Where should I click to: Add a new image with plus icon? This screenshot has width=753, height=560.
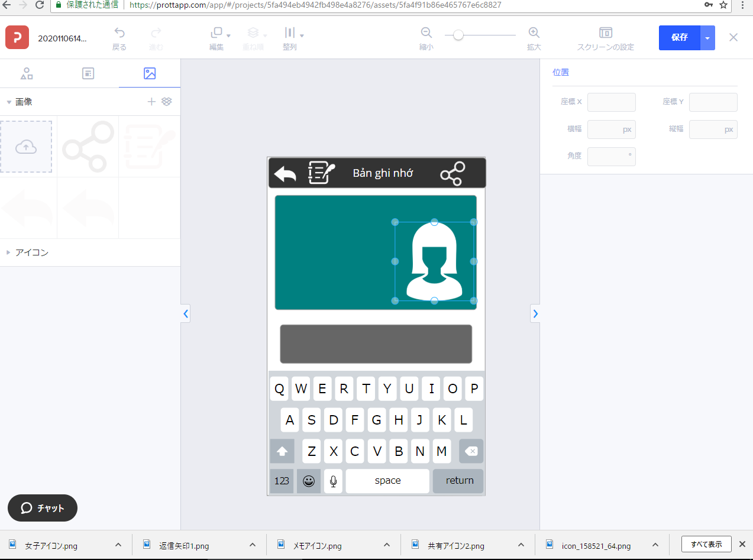[151, 102]
